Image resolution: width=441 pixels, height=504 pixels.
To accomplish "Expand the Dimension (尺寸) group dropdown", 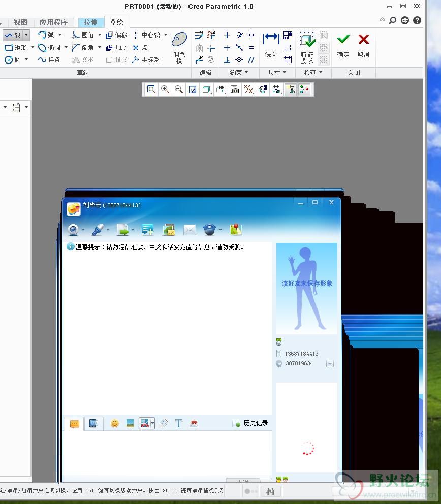I will [277, 72].
